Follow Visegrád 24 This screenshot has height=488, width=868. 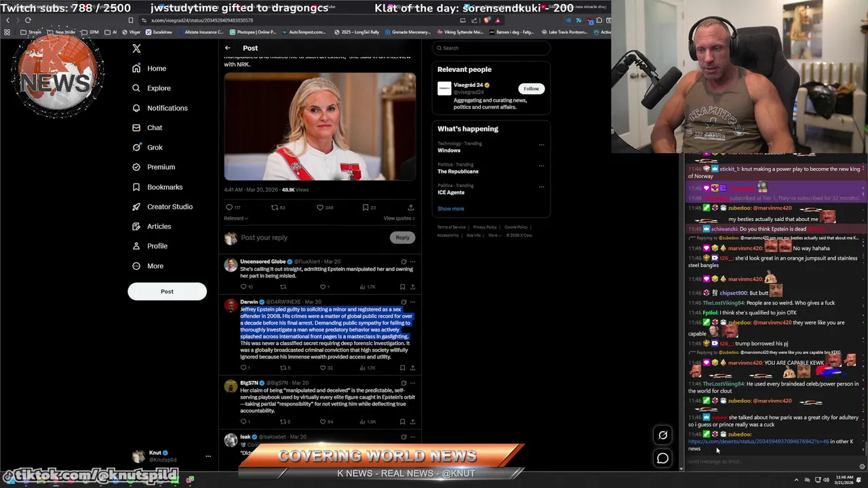531,89
